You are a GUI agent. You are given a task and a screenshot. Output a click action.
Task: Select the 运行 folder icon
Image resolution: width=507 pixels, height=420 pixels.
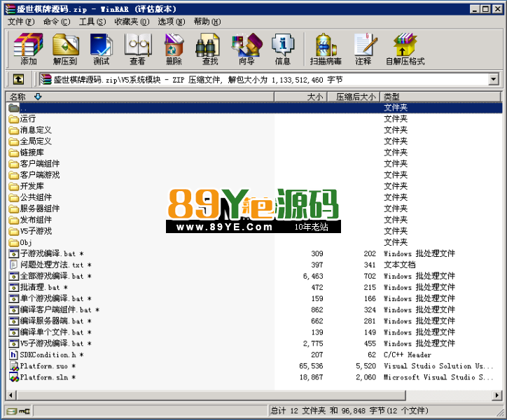(13, 119)
